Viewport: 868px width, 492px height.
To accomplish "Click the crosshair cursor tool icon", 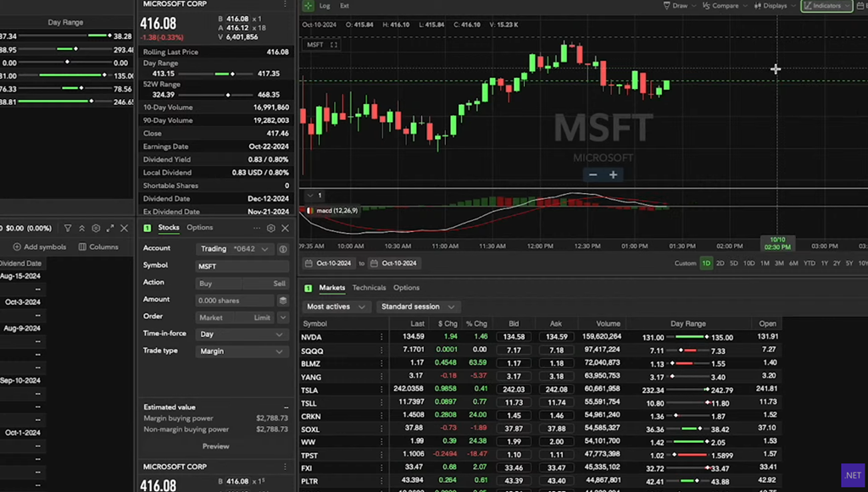I will [308, 6].
